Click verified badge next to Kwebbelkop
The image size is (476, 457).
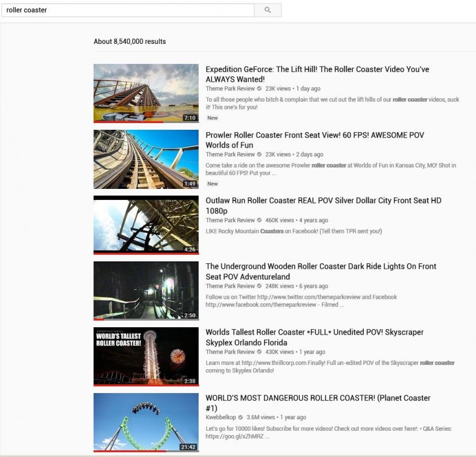tap(240, 417)
